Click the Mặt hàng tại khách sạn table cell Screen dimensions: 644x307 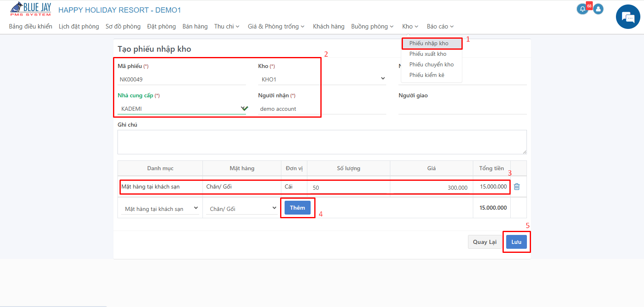click(x=160, y=186)
